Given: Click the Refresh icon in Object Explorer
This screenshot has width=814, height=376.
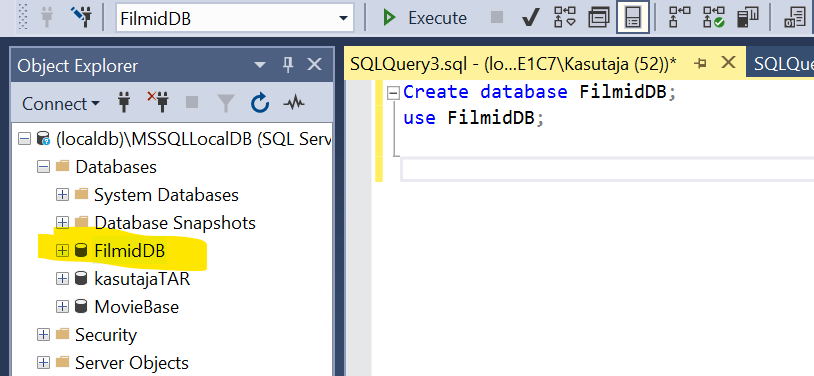Looking at the screenshot, I should coord(260,103).
